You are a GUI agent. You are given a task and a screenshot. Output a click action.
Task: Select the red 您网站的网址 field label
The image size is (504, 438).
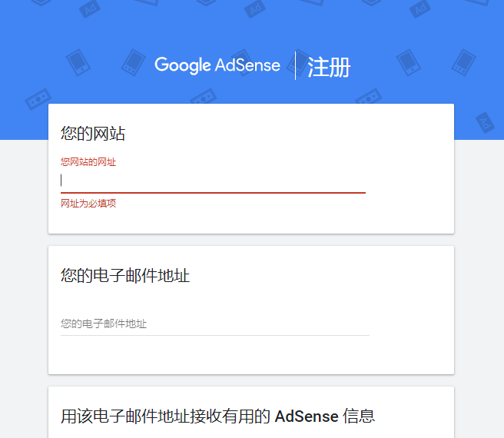[88, 162]
